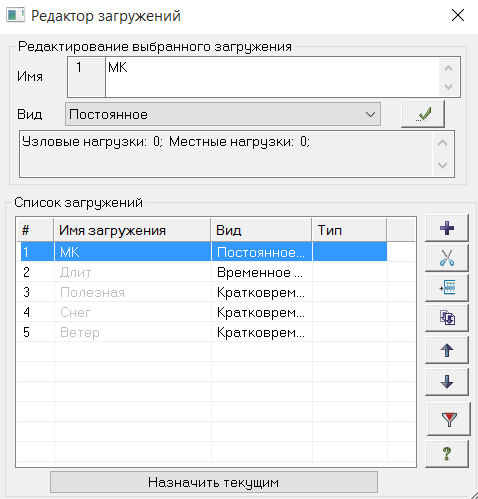Move selected load case up

447,350
